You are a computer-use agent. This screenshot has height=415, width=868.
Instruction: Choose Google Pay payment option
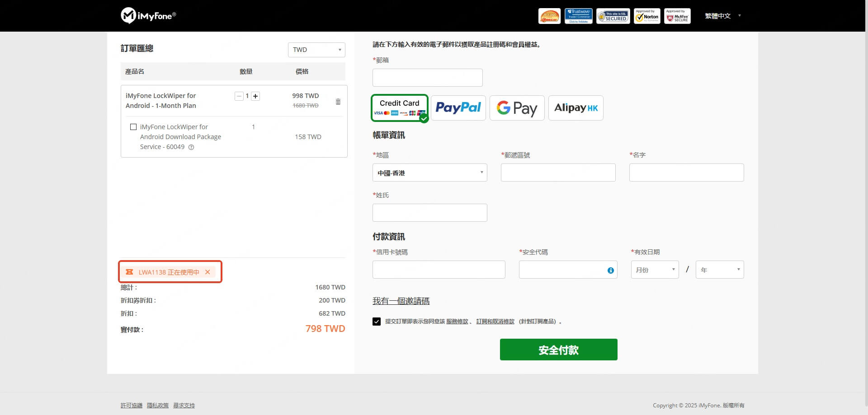[517, 108]
